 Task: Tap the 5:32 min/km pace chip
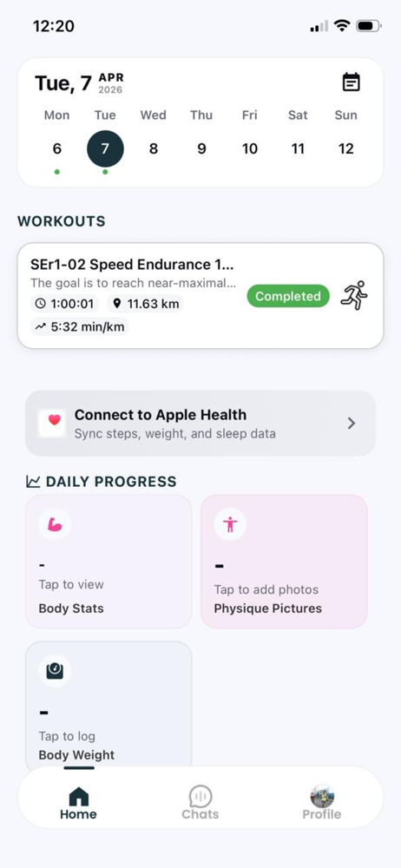coord(80,326)
